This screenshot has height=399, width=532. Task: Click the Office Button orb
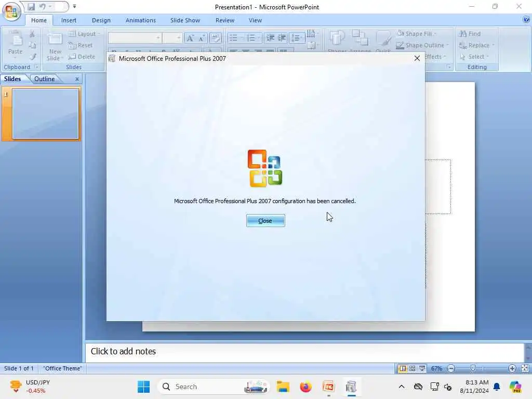[11, 11]
